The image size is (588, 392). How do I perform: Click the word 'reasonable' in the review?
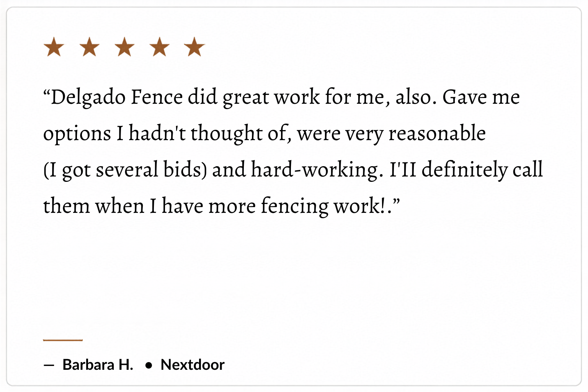[437, 134]
